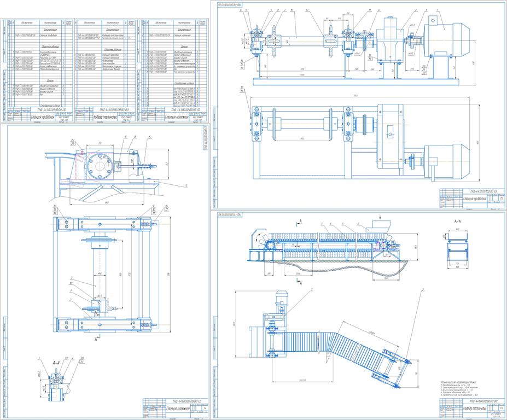Click the small A-A section detail at bottom left

(57, 377)
